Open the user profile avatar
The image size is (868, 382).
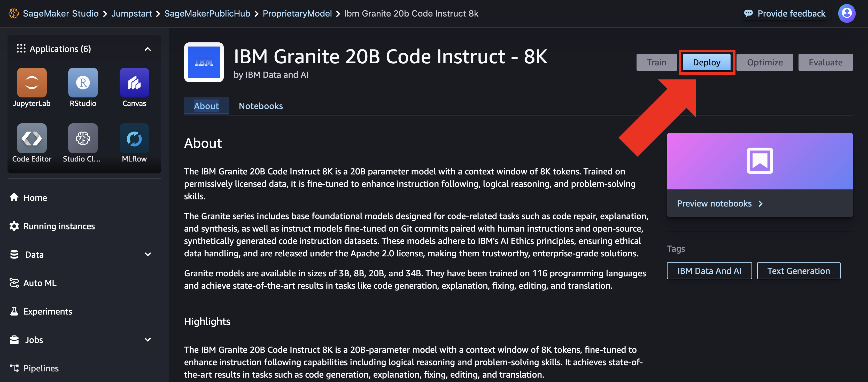pos(847,13)
